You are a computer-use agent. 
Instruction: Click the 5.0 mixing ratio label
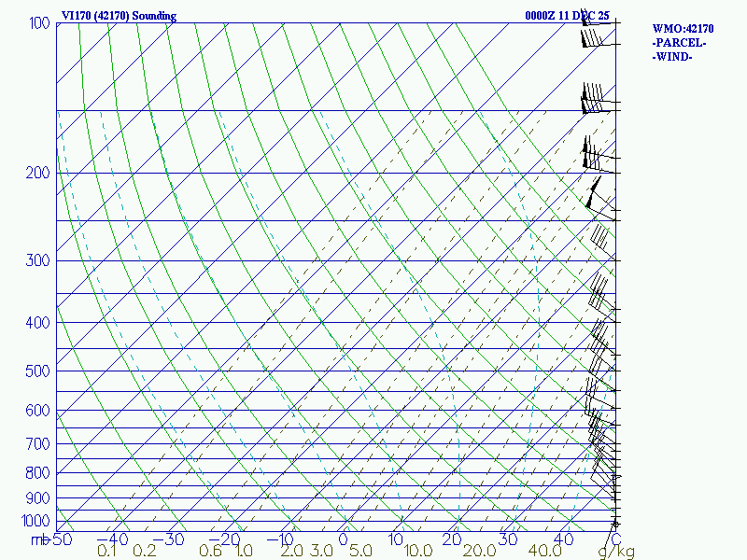(360, 551)
